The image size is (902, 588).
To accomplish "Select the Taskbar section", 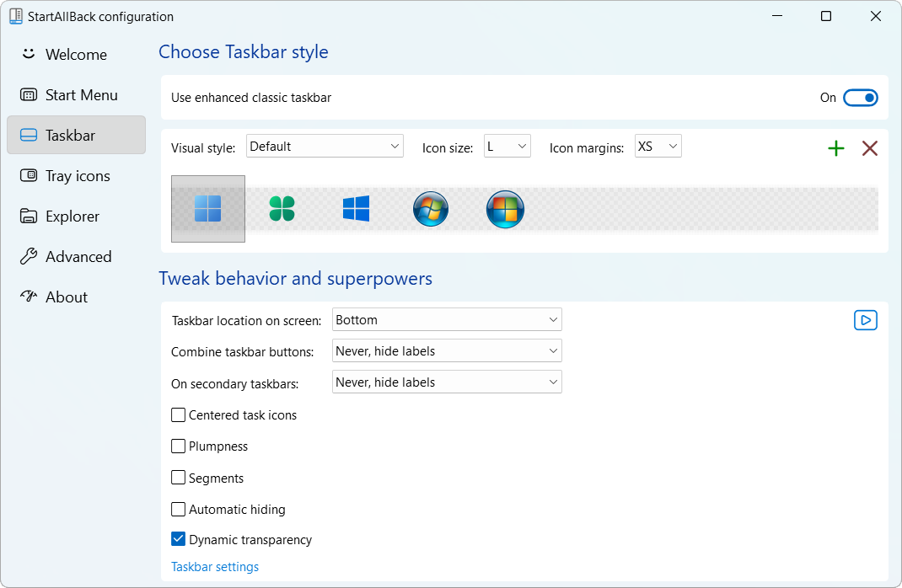I will point(76,135).
